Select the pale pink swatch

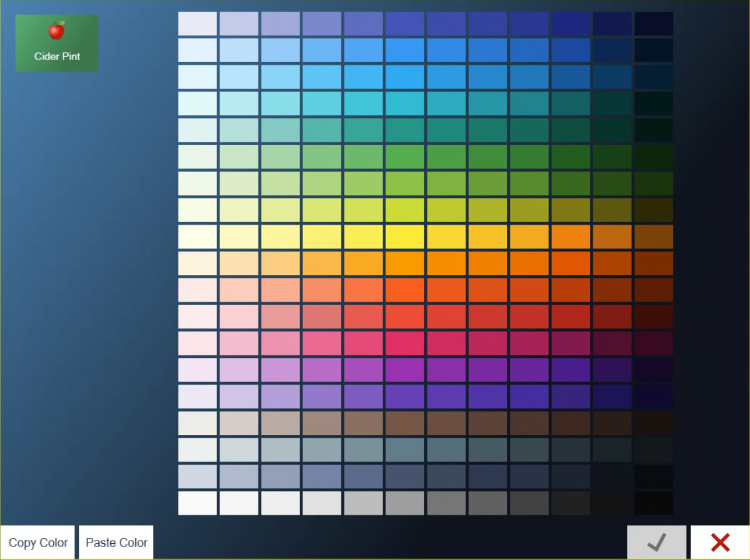[x=239, y=317]
